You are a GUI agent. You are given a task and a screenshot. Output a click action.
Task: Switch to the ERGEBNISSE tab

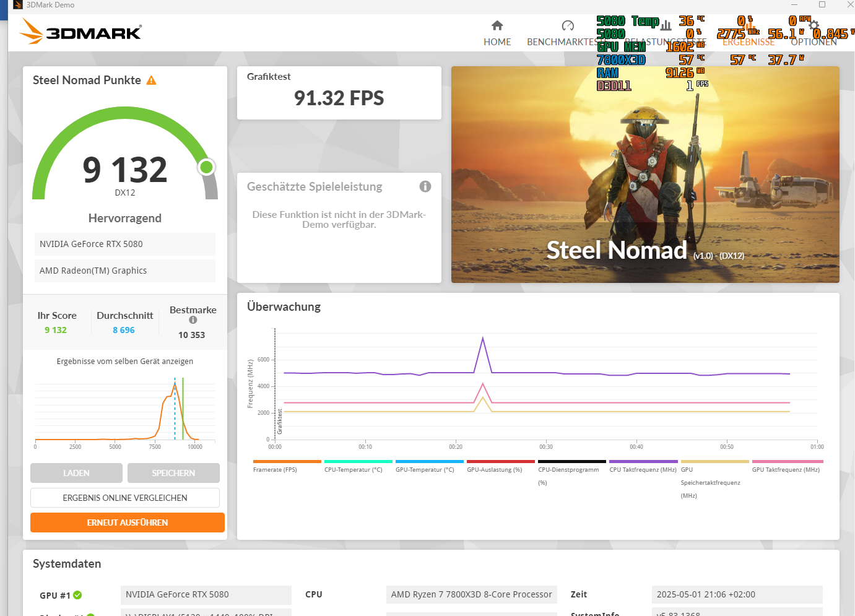tap(749, 42)
